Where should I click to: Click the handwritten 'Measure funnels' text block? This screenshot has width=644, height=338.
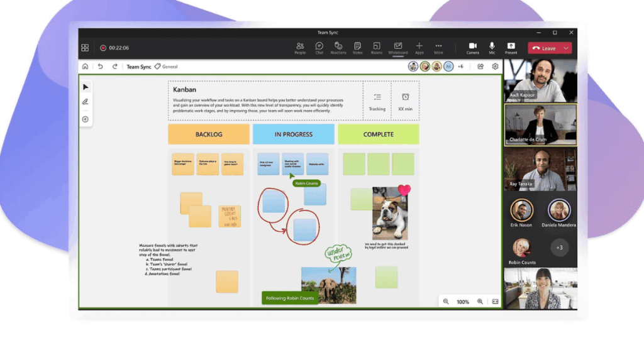pyautogui.click(x=169, y=259)
